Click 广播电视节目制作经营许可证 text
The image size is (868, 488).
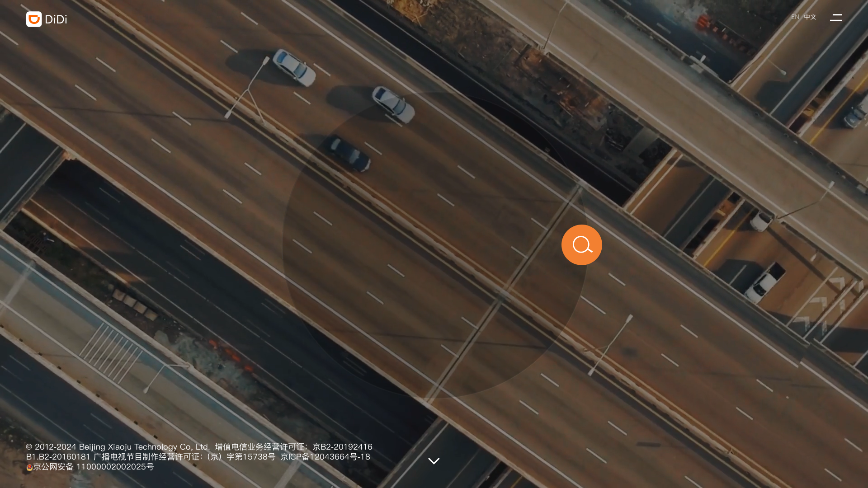[184, 457]
